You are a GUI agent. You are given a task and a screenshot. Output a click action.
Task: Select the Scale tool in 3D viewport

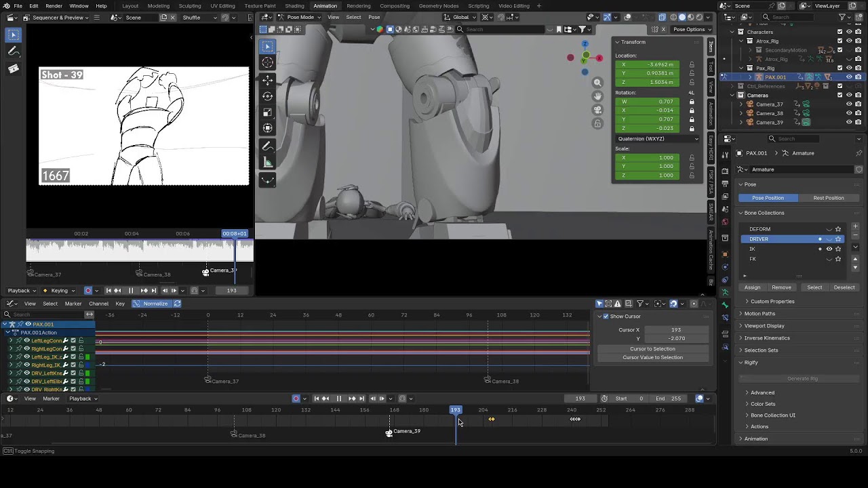(x=267, y=112)
